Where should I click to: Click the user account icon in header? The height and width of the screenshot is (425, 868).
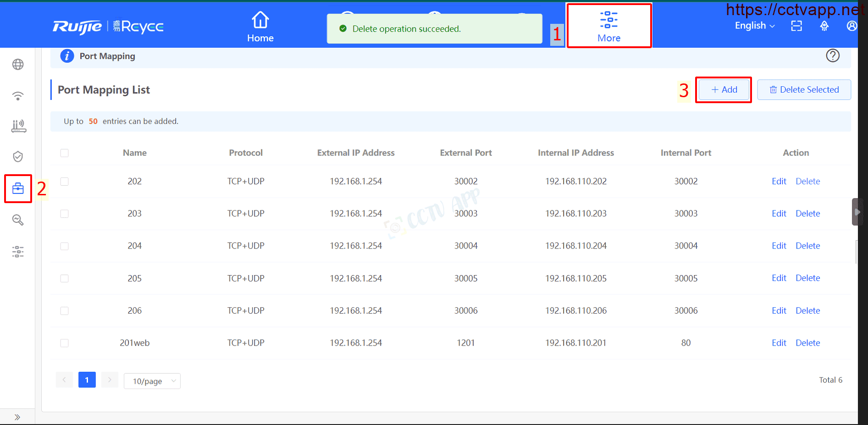click(x=851, y=26)
